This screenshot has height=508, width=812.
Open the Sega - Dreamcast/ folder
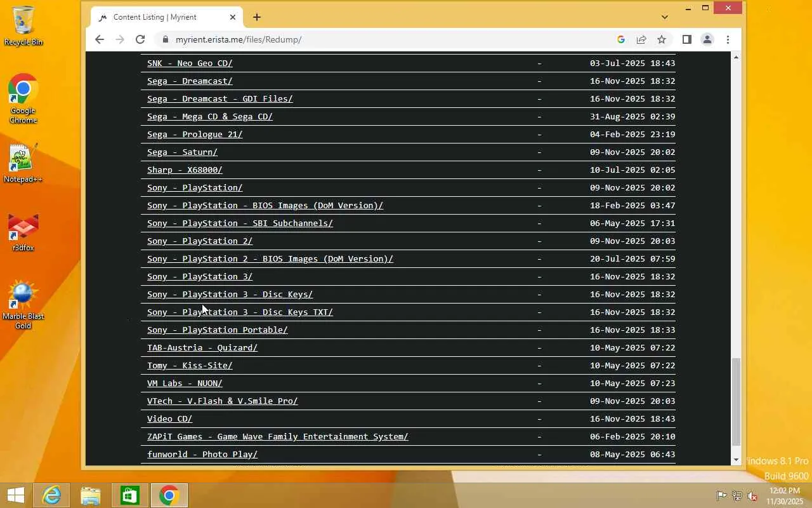(x=190, y=81)
